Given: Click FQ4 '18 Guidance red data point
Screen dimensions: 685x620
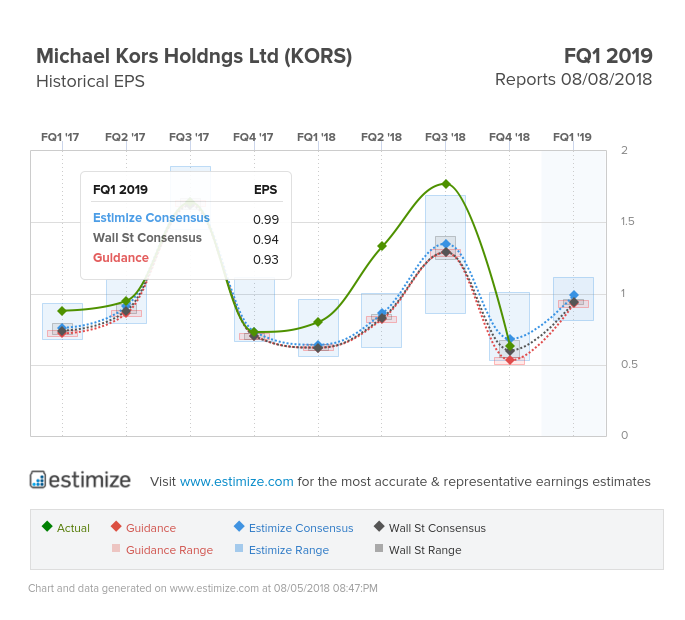Looking at the screenshot, I should 509,360.
